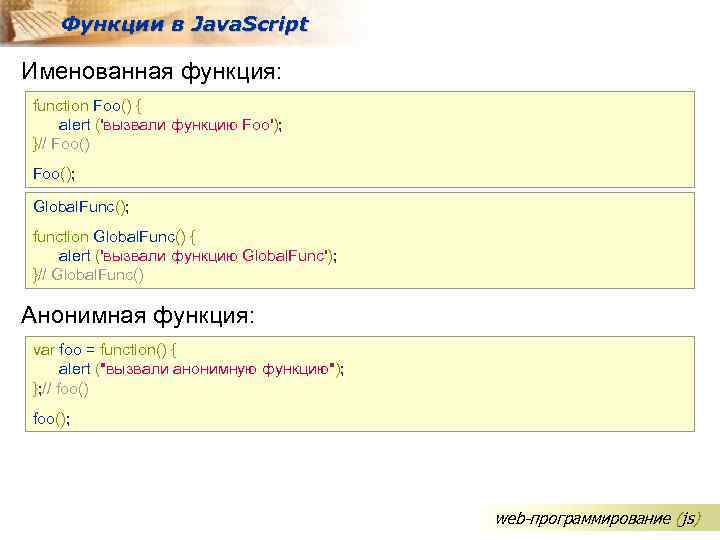Screen dimensions: 720x540
Task: Click the line alert('вызвали функцию Foo');
Action: pos(170,125)
